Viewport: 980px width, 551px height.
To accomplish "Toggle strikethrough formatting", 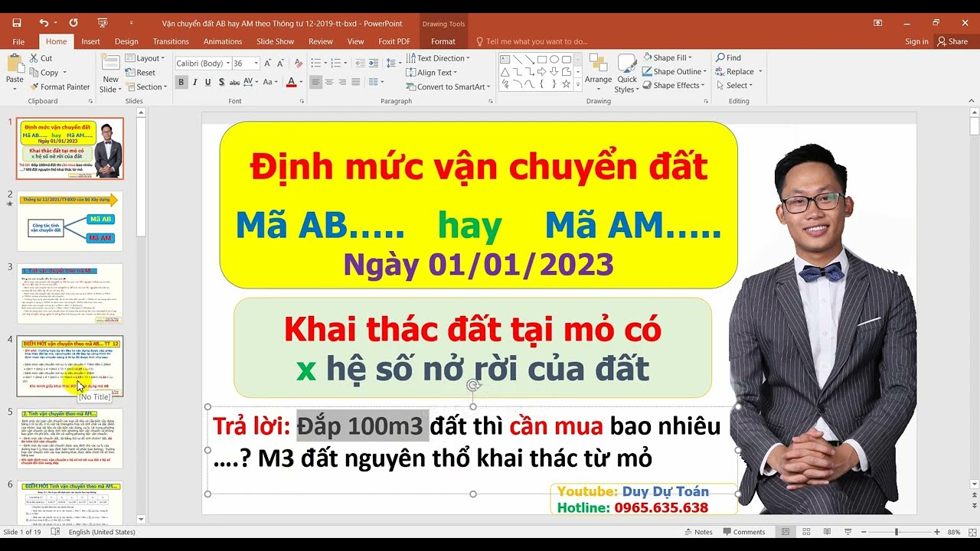I will pyautogui.click(x=235, y=82).
